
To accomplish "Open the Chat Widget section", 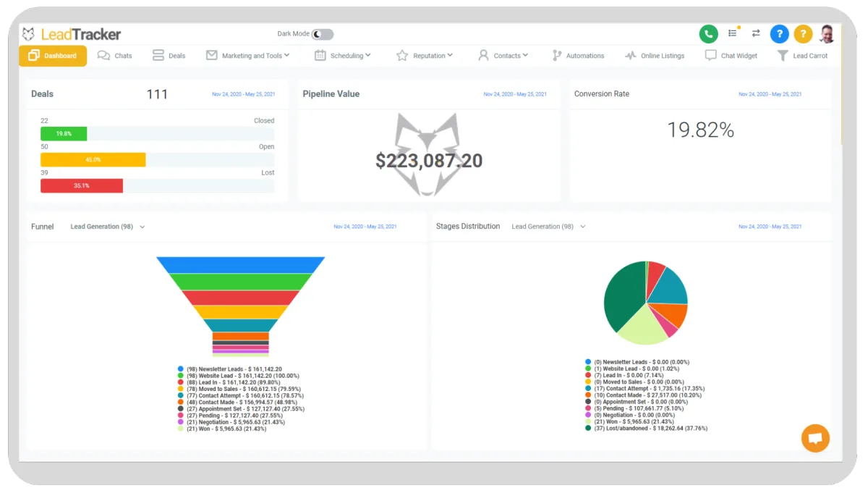I will pos(731,56).
